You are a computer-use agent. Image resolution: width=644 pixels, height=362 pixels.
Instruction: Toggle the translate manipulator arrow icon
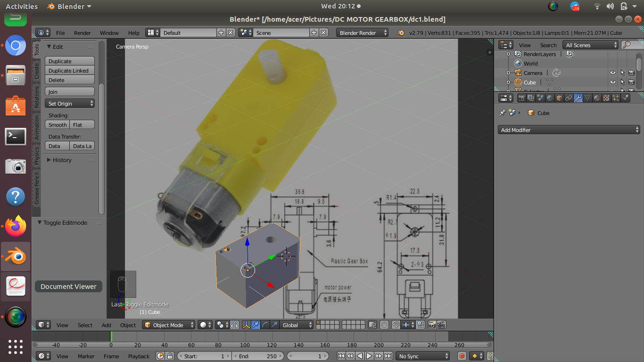(x=256, y=325)
